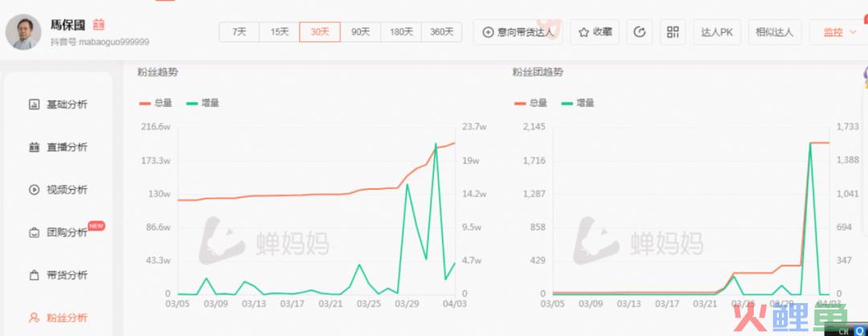Open 视频分析 in the sidebar
The image size is (868, 336).
(58, 190)
